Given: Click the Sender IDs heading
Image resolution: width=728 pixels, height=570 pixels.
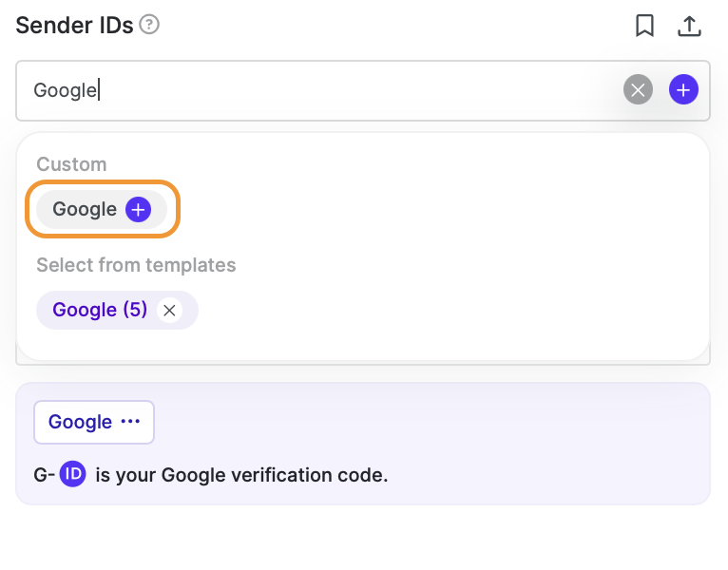Looking at the screenshot, I should coord(74,25).
